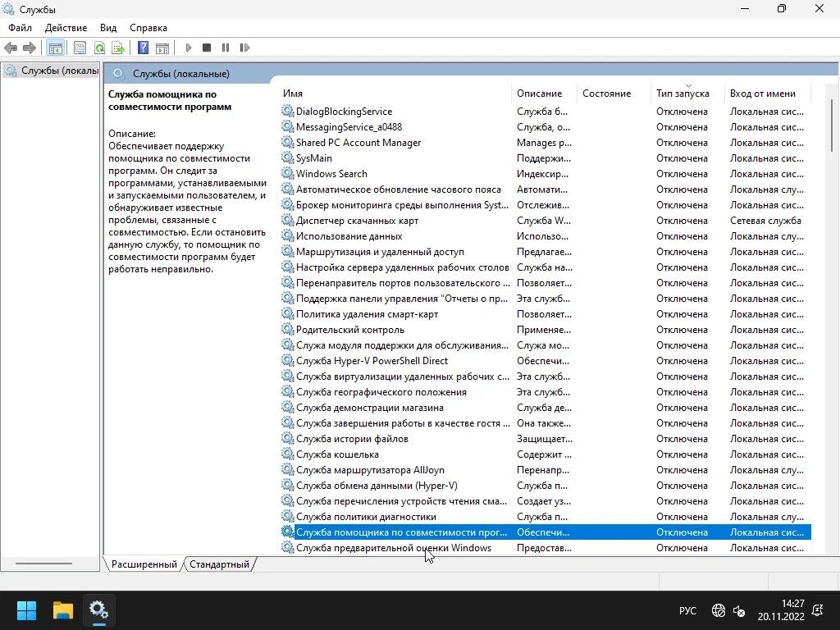Sort by the Тип запуска column header
Viewport: 840px width, 630px height.
pos(682,94)
